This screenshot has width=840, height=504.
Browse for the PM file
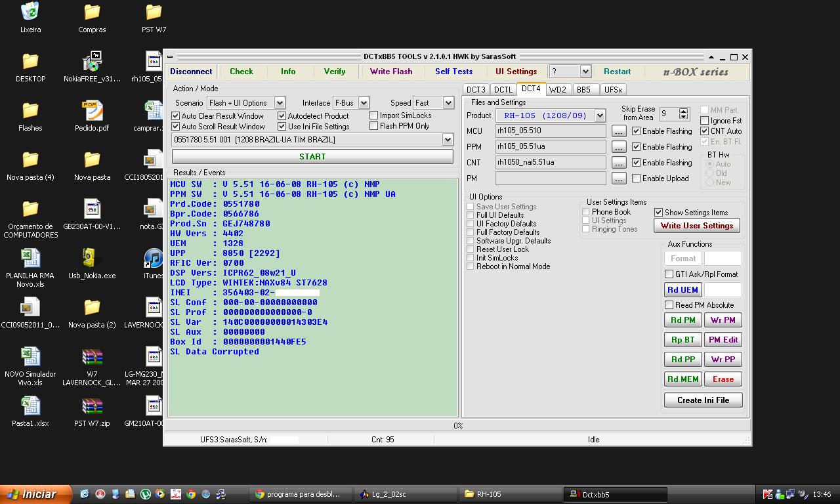pos(618,178)
